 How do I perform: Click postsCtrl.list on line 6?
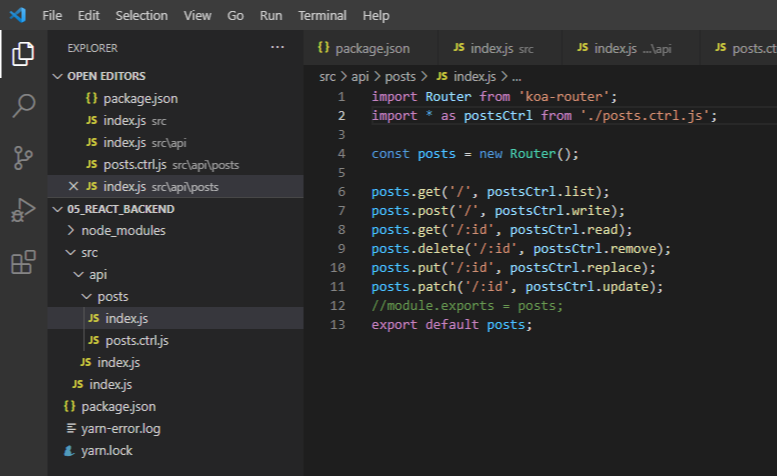click(541, 191)
